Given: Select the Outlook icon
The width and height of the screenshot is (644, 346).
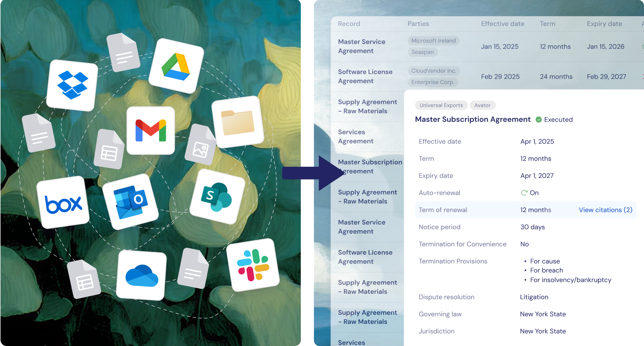Looking at the screenshot, I should [130, 202].
